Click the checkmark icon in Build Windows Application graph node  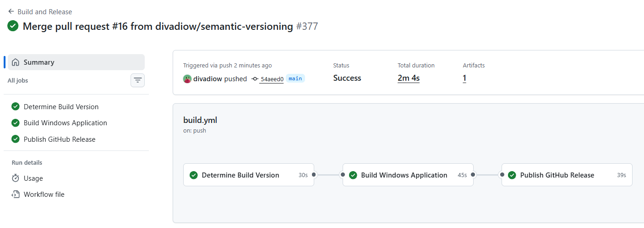click(353, 175)
